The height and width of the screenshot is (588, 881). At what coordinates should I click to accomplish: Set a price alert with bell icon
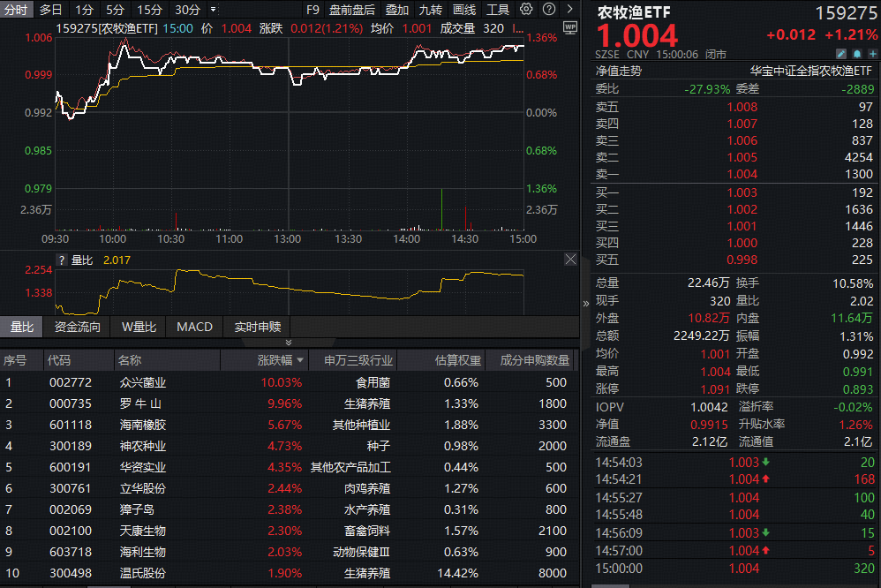click(x=855, y=54)
